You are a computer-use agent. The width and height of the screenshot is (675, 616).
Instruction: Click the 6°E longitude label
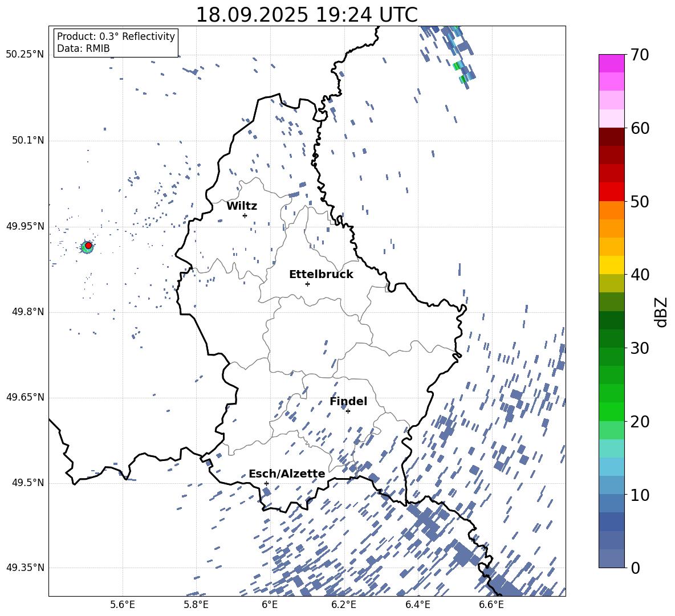[x=270, y=605]
